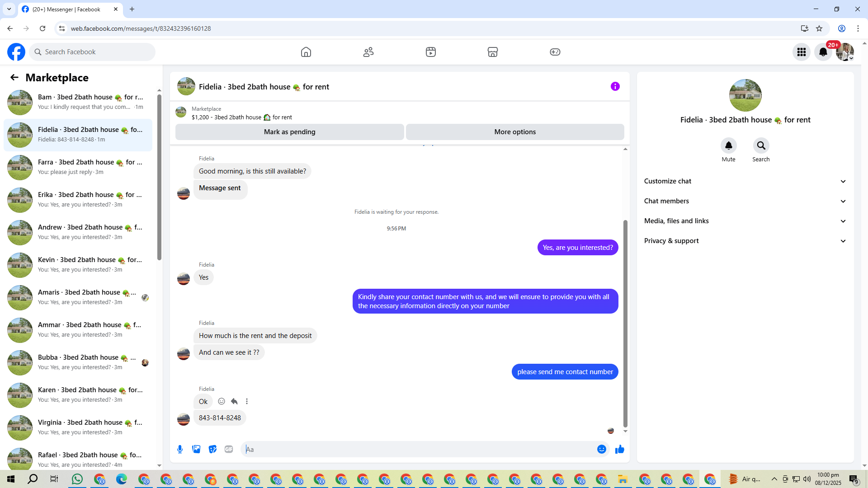Expand the Customize chat section
Image resolution: width=868 pixels, height=488 pixels.
(x=745, y=181)
